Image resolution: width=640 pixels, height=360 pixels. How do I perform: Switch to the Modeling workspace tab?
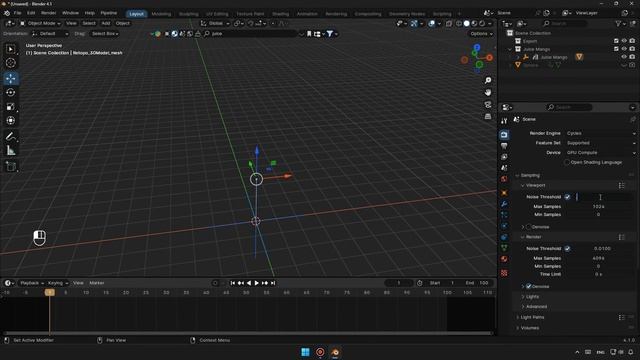click(x=161, y=14)
